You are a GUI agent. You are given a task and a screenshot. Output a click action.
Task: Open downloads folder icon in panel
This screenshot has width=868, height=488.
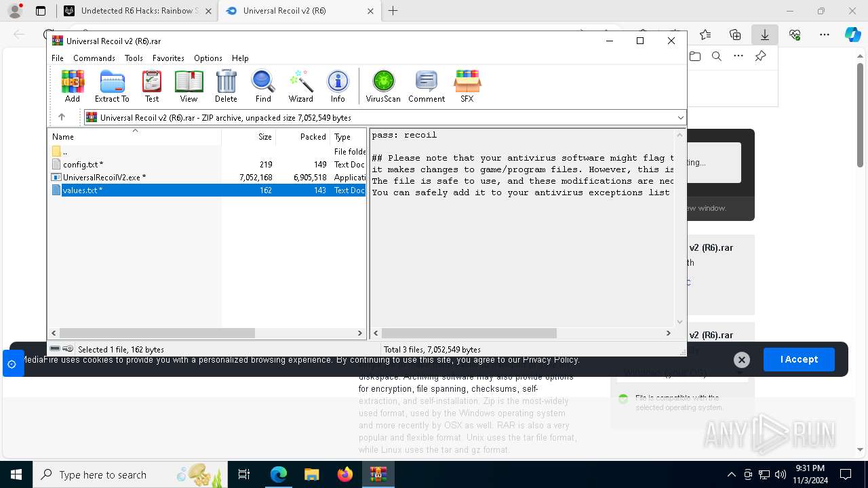point(695,56)
